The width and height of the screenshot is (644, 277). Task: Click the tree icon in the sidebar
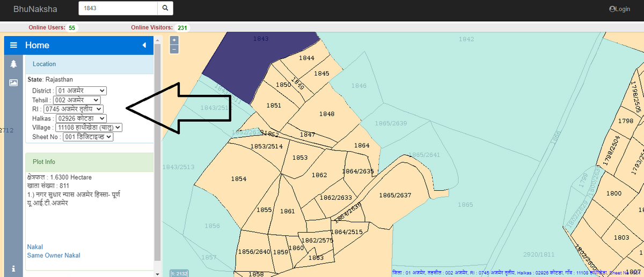tap(13, 64)
